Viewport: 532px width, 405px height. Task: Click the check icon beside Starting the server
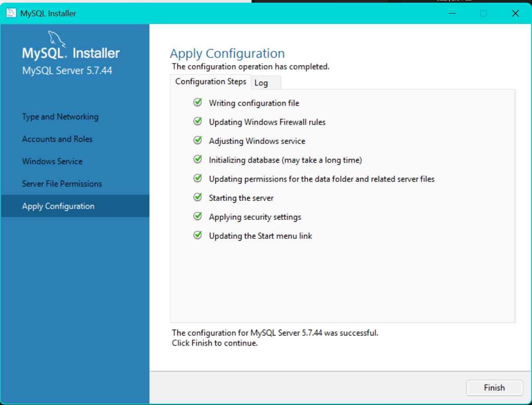coord(198,197)
